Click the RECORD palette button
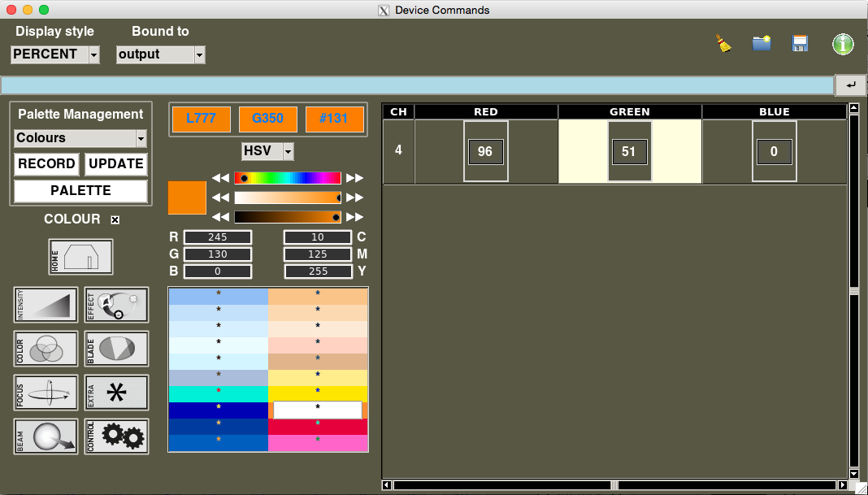 click(46, 164)
